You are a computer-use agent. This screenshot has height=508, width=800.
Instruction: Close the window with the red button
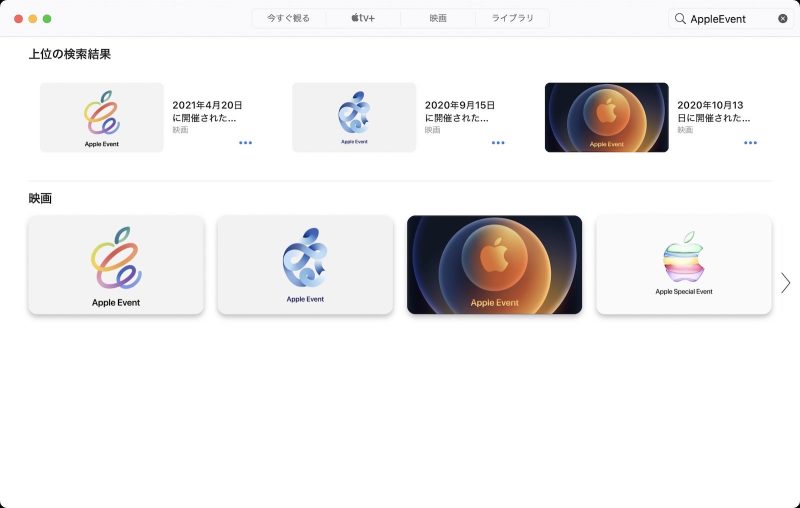[x=18, y=19]
